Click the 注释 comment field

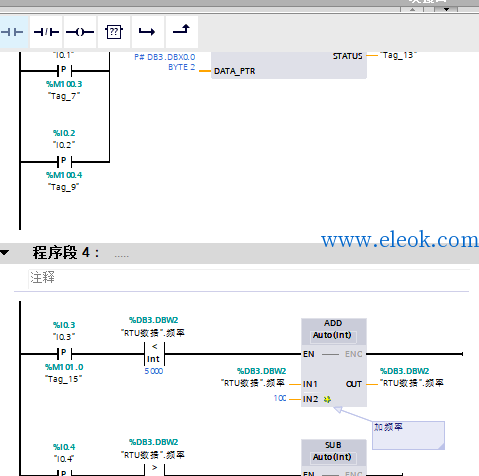(249, 278)
